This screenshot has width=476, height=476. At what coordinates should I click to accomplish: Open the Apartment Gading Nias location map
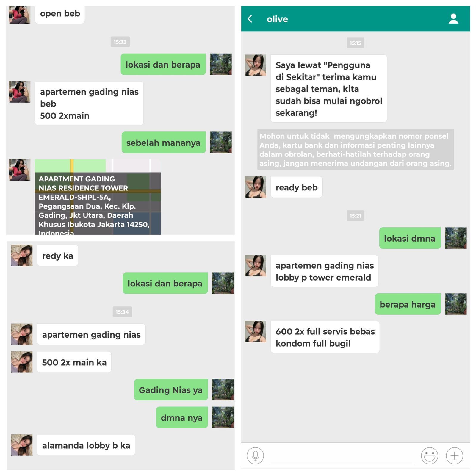point(98,197)
